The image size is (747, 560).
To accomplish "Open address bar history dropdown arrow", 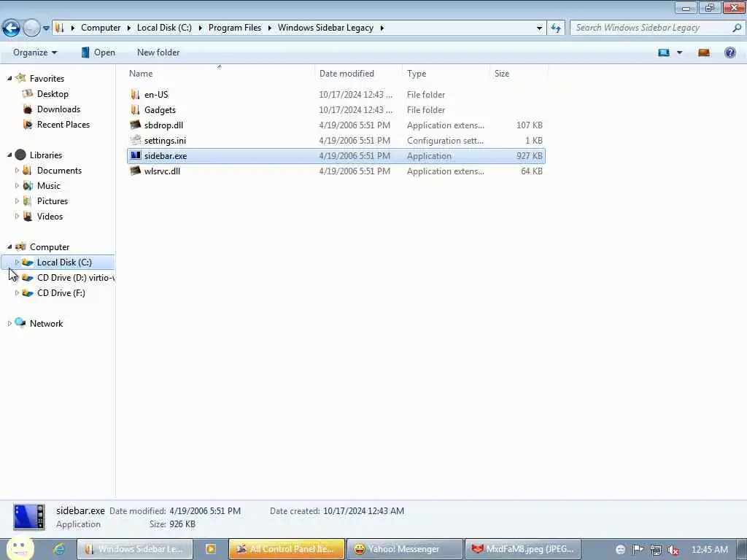I will point(539,28).
